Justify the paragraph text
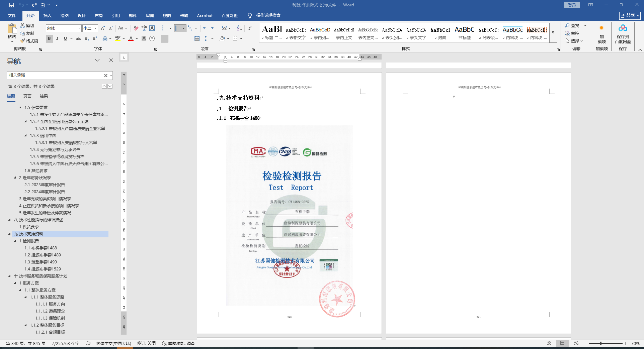 (x=189, y=38)
